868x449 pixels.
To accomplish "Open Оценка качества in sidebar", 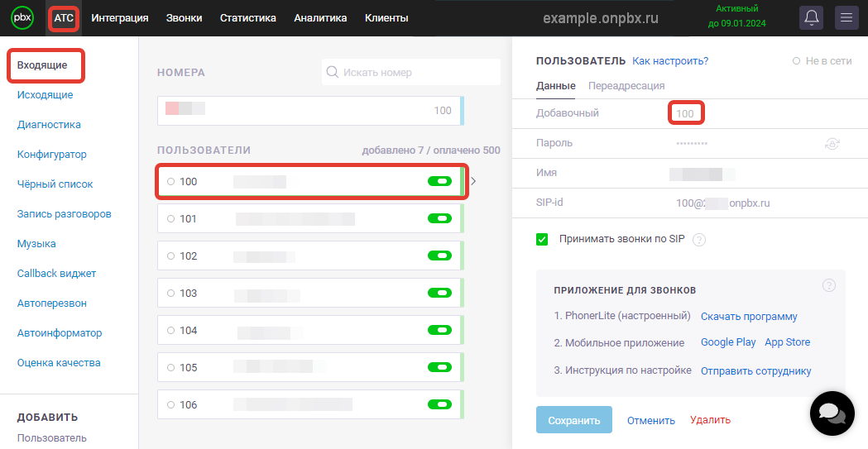I will coord(59,363).
